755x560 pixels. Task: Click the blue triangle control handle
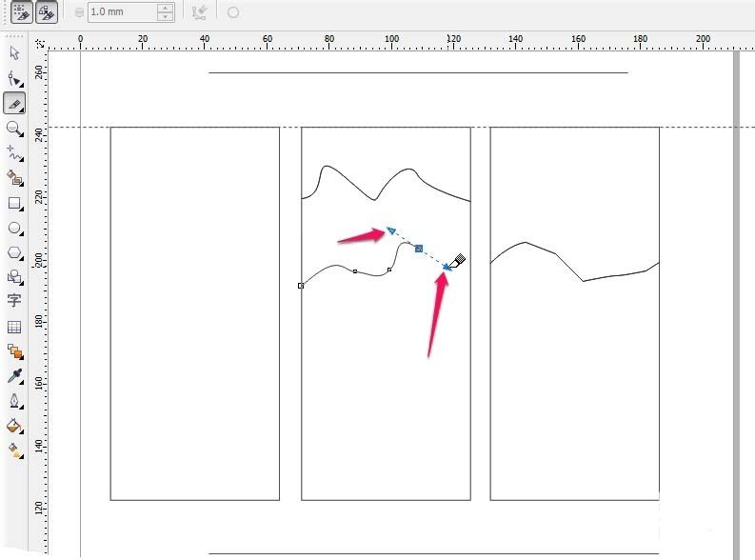point(391,230)
